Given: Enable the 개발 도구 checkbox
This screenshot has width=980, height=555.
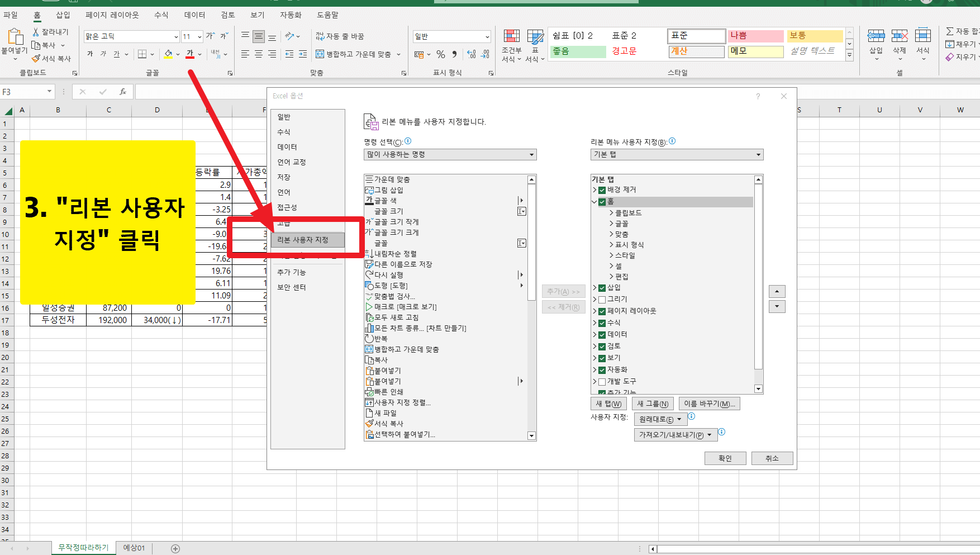Looking at the screenshot, I should [x=602, y=381].
